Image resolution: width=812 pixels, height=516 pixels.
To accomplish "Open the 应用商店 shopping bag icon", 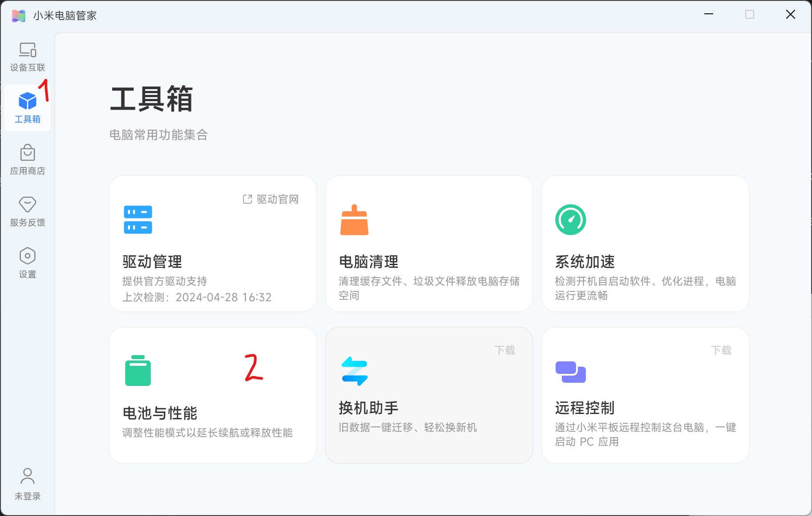I will click(28, 152).
